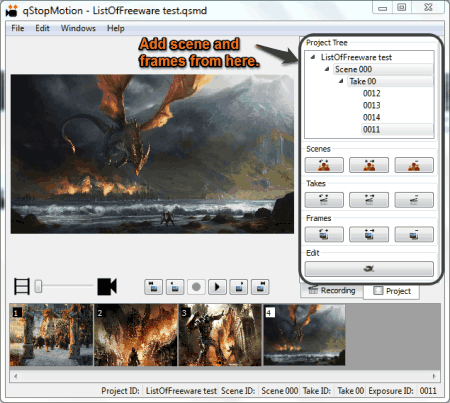This screenshot has width=450, height=403.
Task: Click third Takes button to remove take
Action: pyautogui.click(x=414, y=200)
